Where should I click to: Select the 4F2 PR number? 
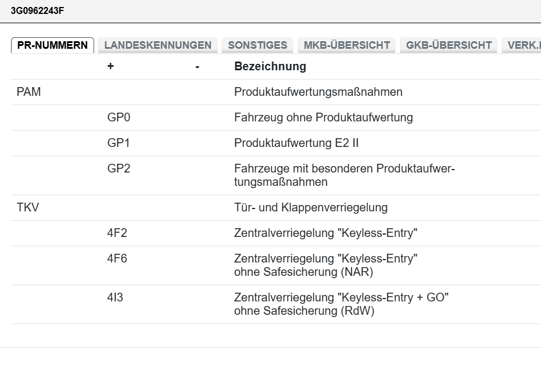point(117,233)
